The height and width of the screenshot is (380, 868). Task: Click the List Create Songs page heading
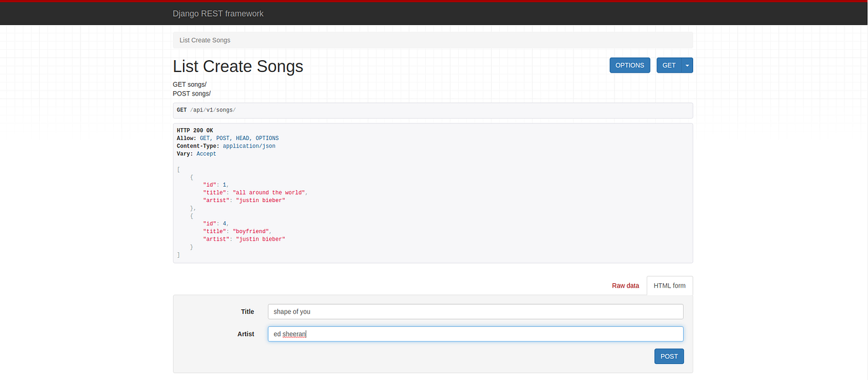coord(237,66)
